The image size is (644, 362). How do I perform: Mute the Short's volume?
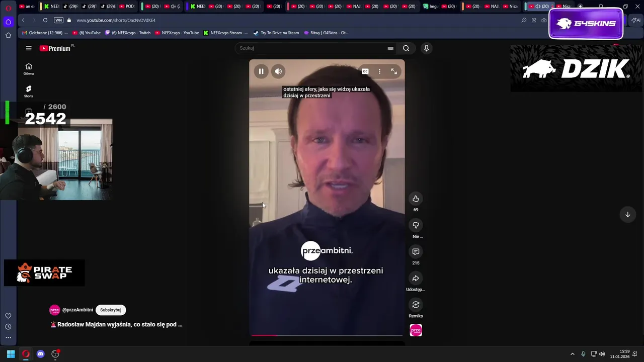pyautogui.click(x=278, y=71)
